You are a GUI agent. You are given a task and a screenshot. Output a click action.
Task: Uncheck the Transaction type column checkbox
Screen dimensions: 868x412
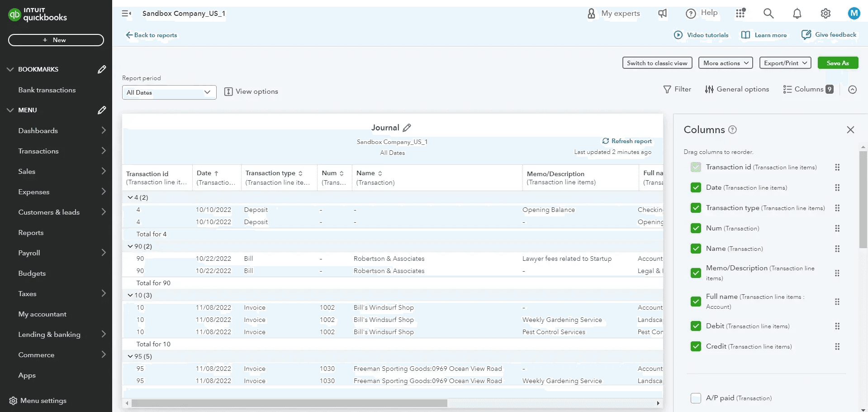tap(696, 208)
